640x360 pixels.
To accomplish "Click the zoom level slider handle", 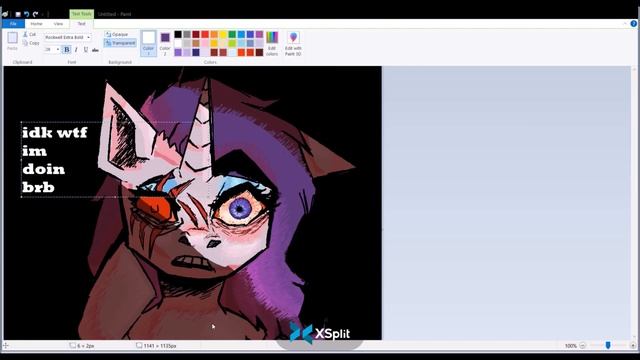I will pos(608,346).
